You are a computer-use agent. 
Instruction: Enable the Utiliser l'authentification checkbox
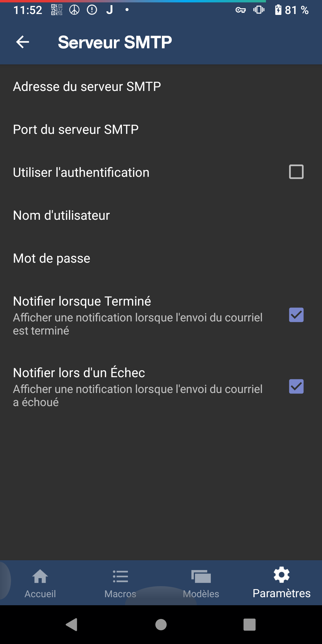(296, 172)
